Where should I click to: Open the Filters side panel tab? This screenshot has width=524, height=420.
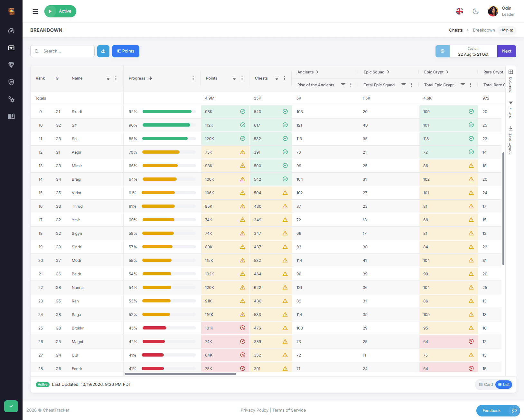pos(510,109)
